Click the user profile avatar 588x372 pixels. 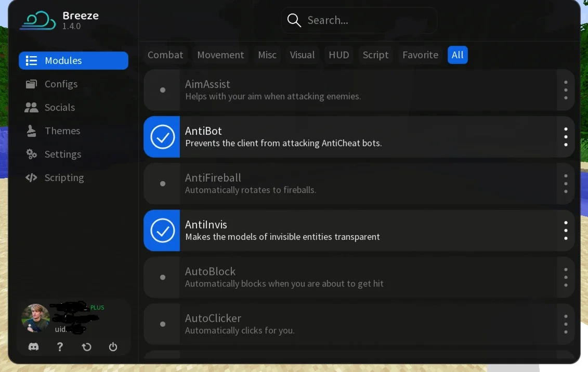[x=36, y=318]
